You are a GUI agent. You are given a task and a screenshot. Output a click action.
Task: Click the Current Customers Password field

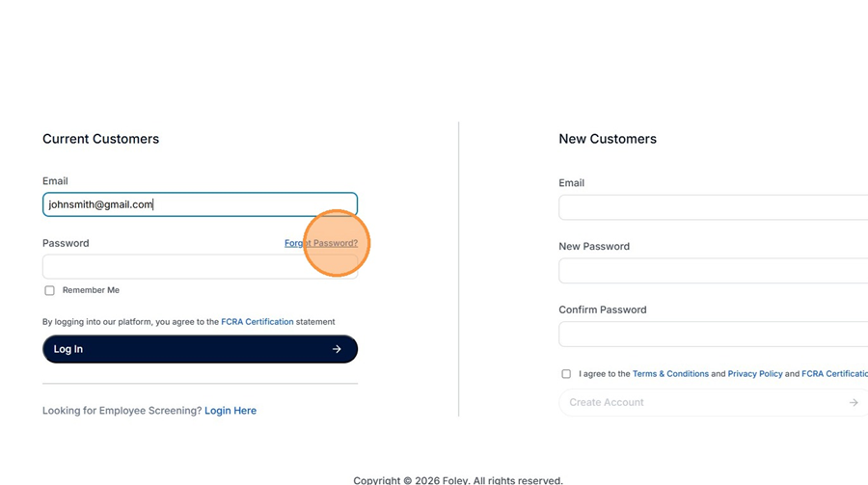point(174,267)
